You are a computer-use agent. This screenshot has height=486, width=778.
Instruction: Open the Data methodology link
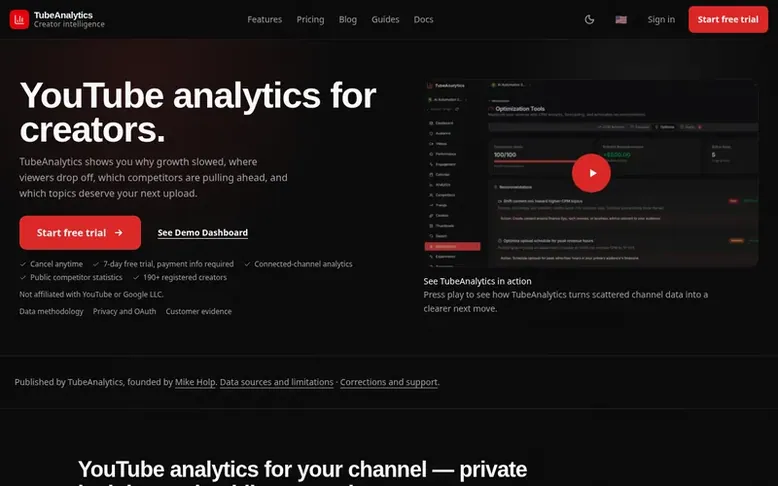(51, 311)
